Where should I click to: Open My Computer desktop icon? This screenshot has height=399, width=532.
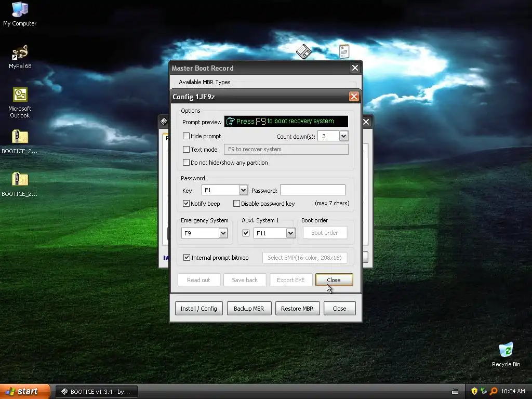coord(20,14)
